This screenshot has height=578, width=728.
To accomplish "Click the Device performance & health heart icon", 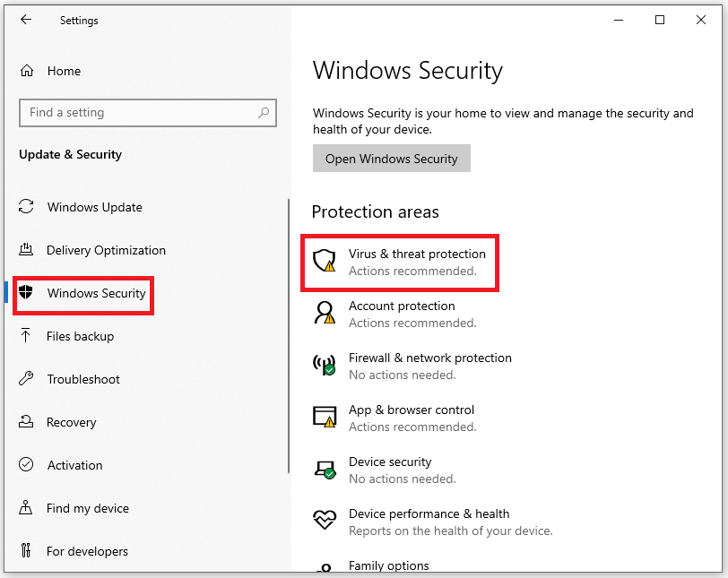I will point(324,521).
